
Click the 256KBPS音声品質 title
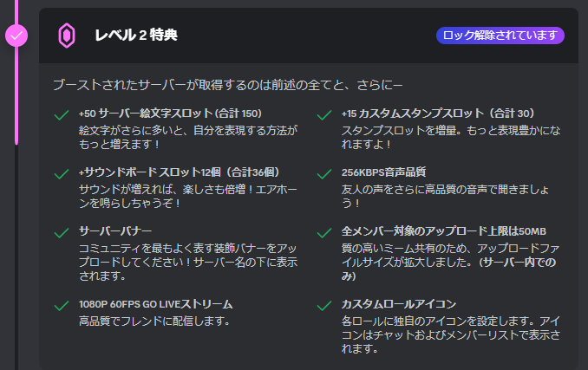click(x=383, y=172)
